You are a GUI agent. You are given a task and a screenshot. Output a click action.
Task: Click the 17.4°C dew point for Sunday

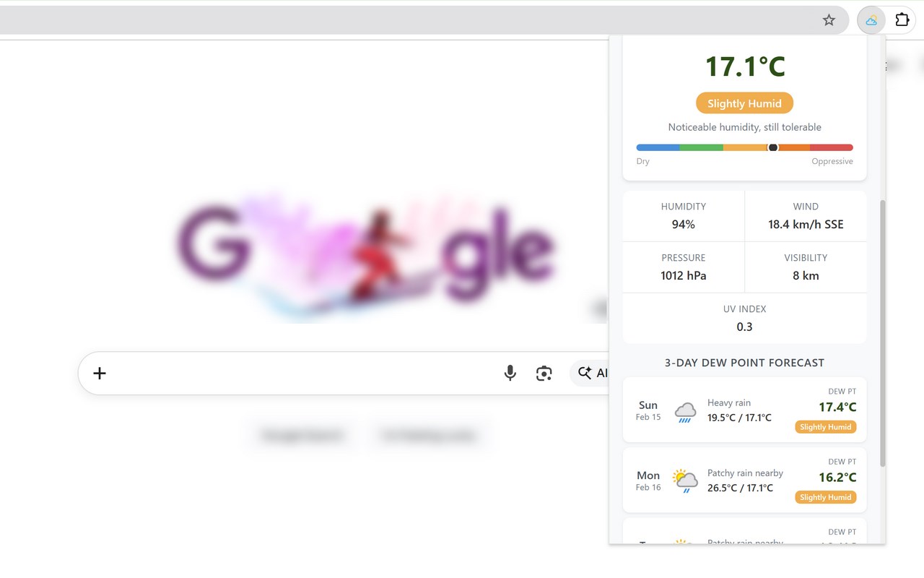click(837, 407)
